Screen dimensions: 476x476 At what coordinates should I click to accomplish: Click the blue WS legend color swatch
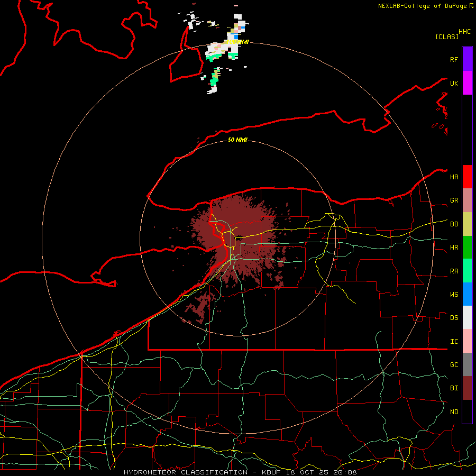[x=467, y=294]
